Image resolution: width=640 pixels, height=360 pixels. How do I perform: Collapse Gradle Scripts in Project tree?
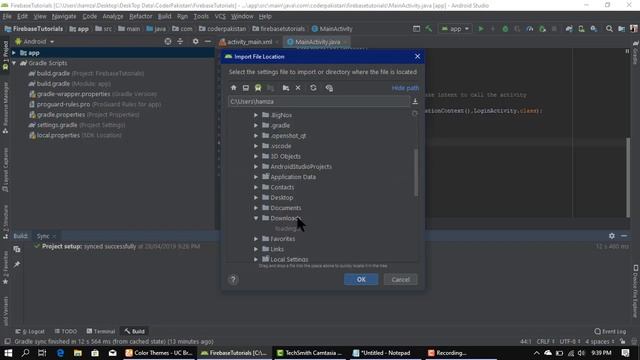tap(14, 63)
